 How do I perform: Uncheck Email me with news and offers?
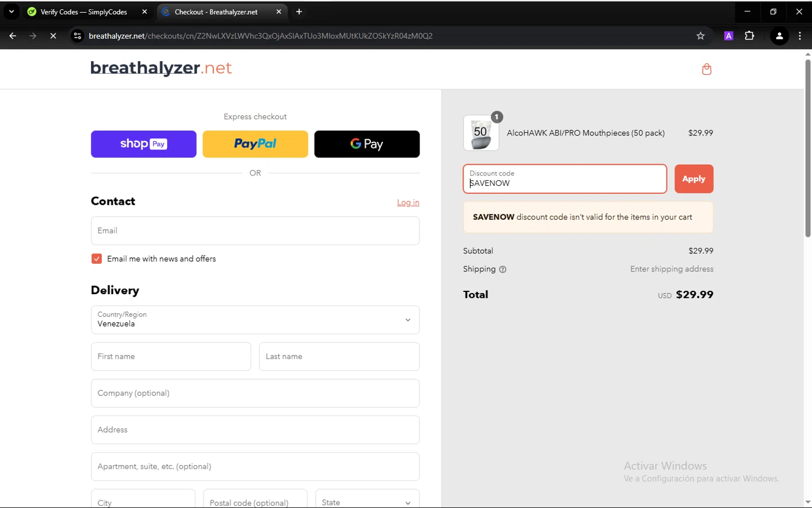(x=96, y=259)
